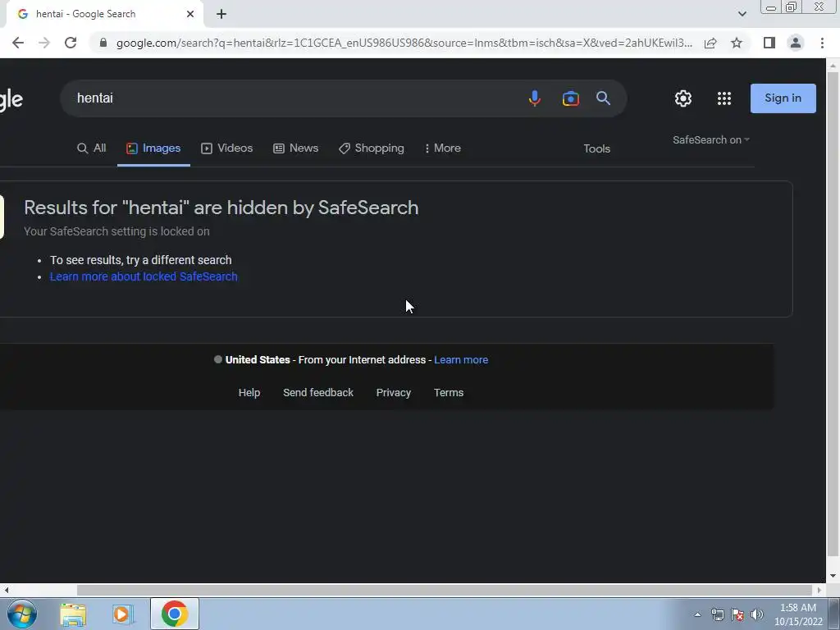Click the Sign in button
The height and width of the screenshot is (630, 840).
click(x=783, y=98)
